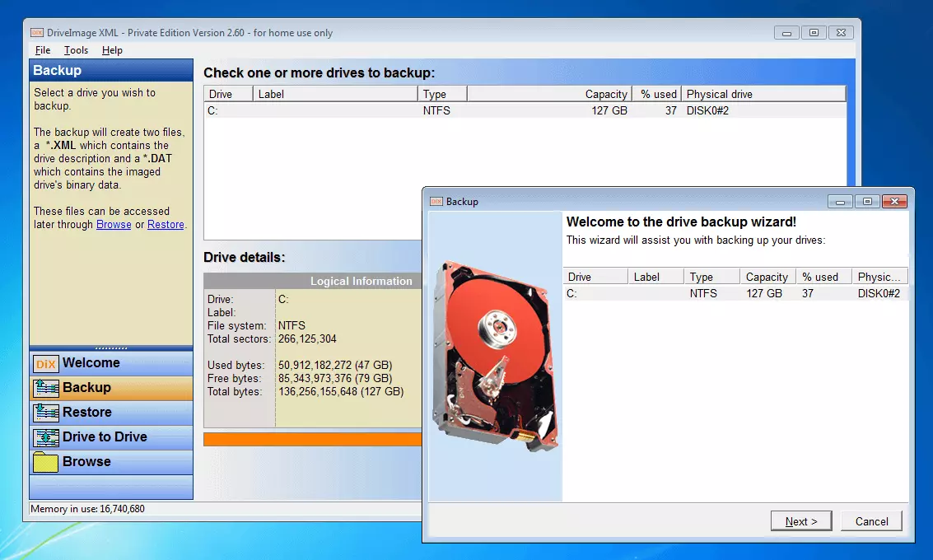Click the hard drive picture in wizard
Viewport: 933px width, 560px height.
[497, 356]
